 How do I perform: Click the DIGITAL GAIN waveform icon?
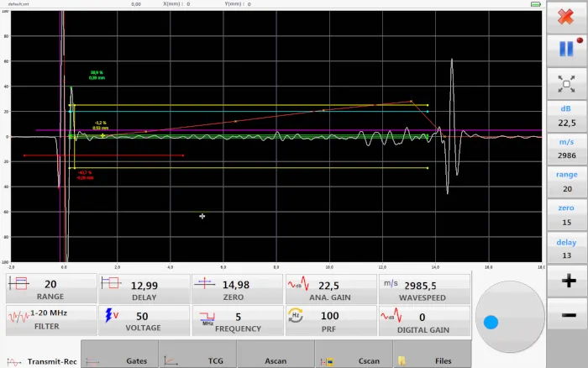391,315
